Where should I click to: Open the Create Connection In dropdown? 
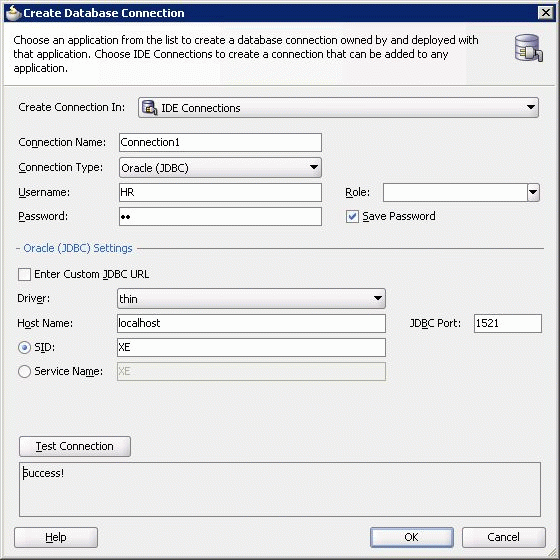pyautogui.click(x=338, y=108)
